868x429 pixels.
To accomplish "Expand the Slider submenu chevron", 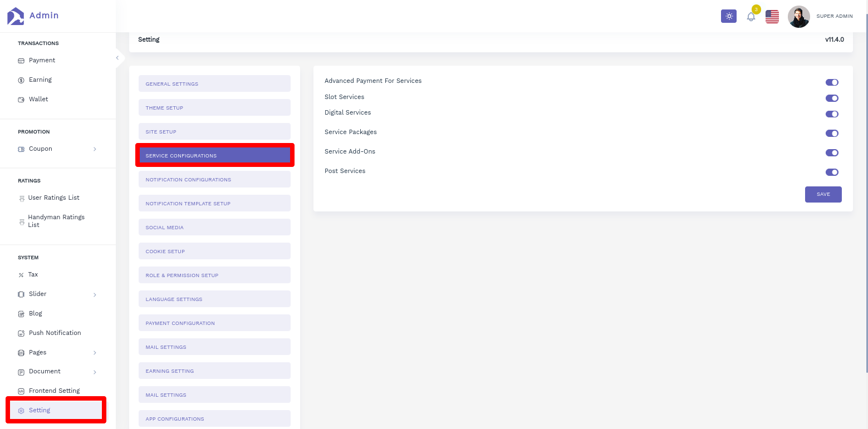I will point(95,294).
